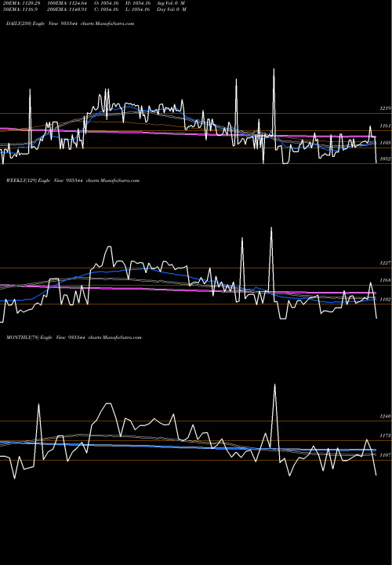Click the '50EMA: 1116.9' value
The width and height of the screenshot is (392, 565).
(x=20, y=9)
